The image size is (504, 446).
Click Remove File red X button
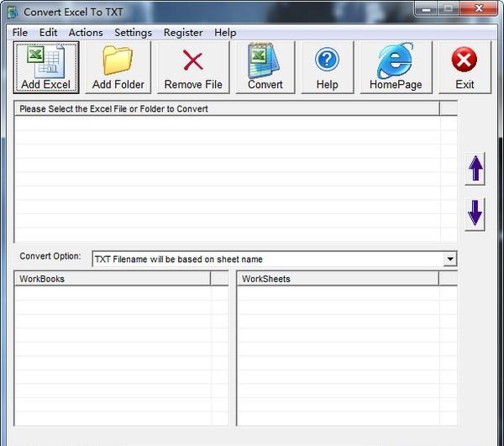click(x=193, y=67)
